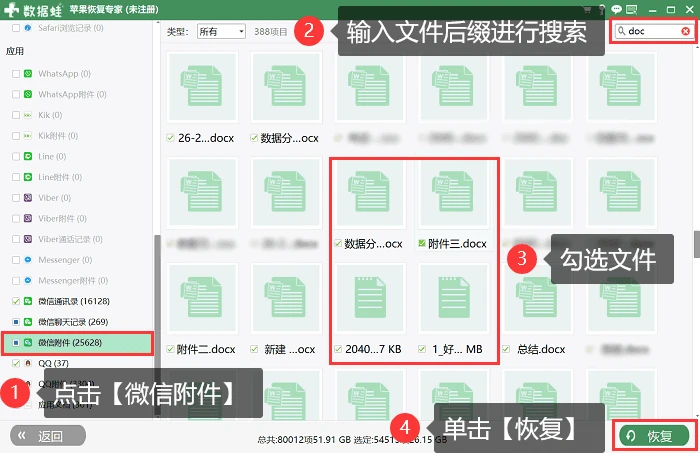The height and width of the screenshot is (453, 700).
Task: Click the right vertical scrollbar thumb
Action: point(696,244)
